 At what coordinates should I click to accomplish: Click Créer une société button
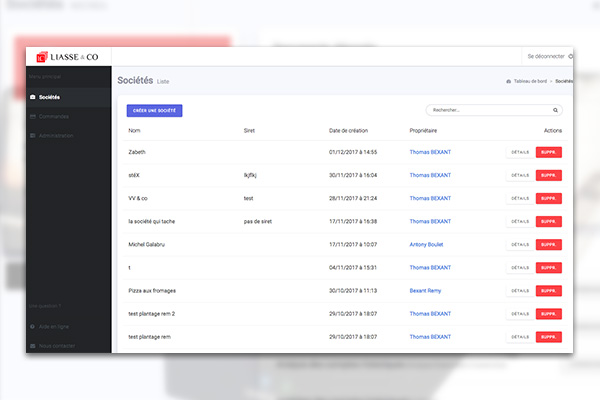(x=155, y=111)
